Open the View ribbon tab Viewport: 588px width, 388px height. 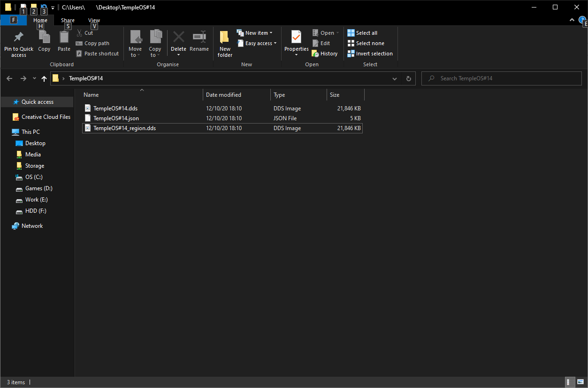pos(94,20)
